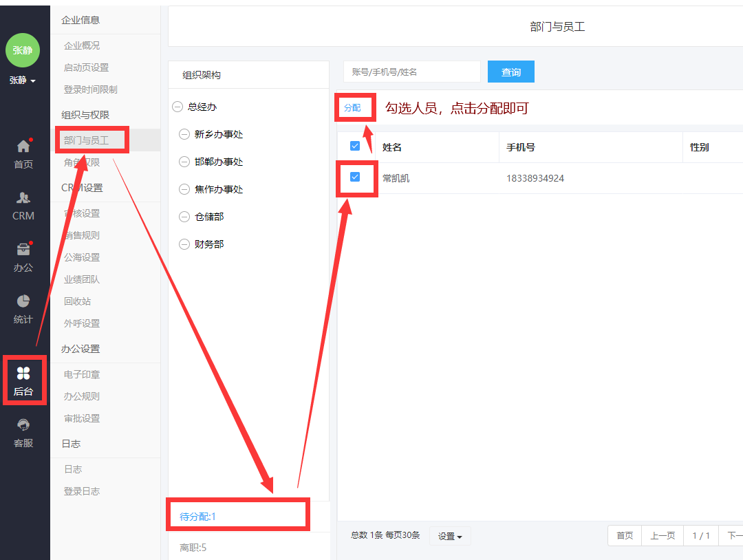Open 登录日志 menu item

click(x=81, y=491)
